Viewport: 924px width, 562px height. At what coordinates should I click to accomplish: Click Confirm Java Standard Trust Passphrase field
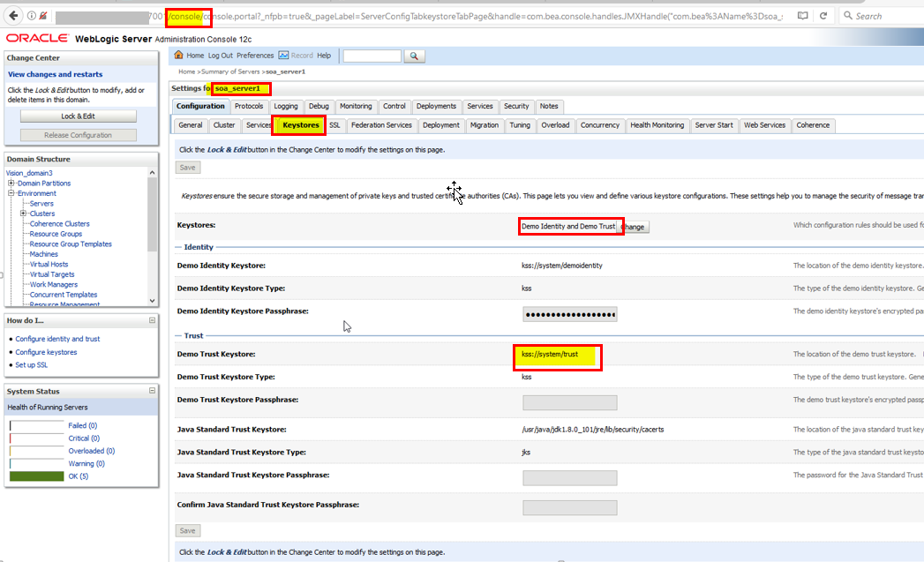570,508
